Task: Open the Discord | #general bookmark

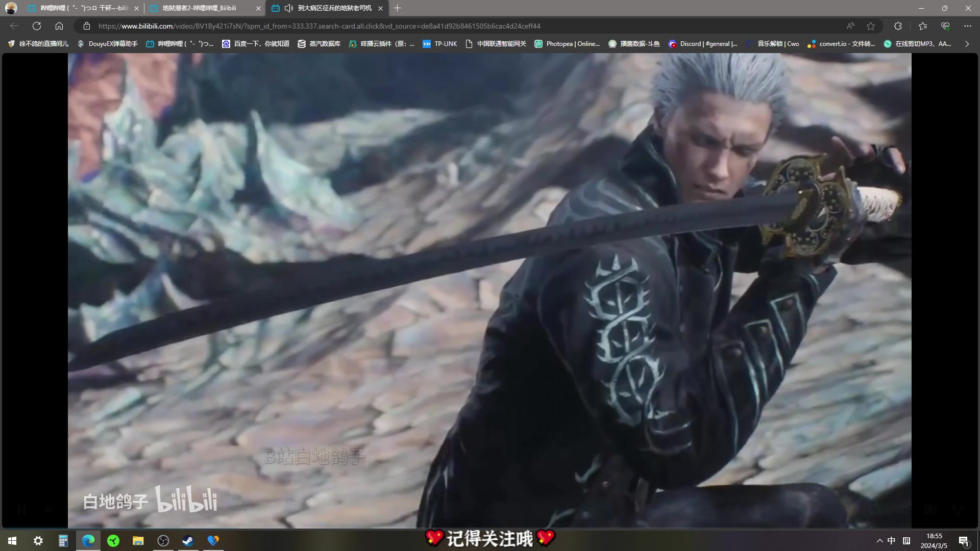Action: [x=703, y=44]
